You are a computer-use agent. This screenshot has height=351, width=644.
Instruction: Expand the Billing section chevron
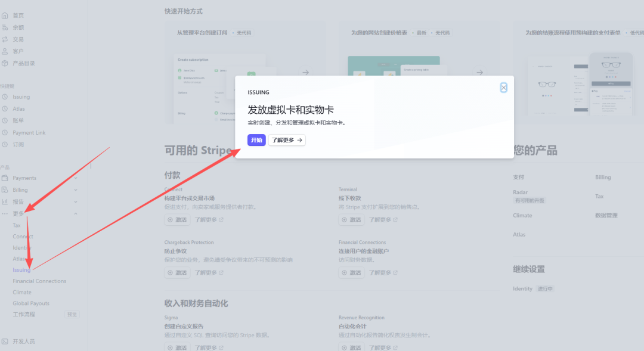tap(76, 190)
